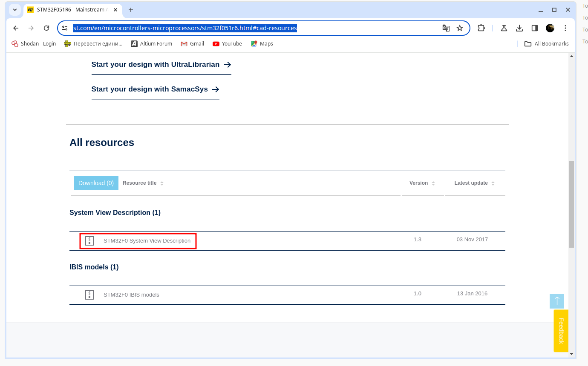This screenshot has width=588, height=366.
Task: Click the All resources heading
Action: click(x=102, y=143)
